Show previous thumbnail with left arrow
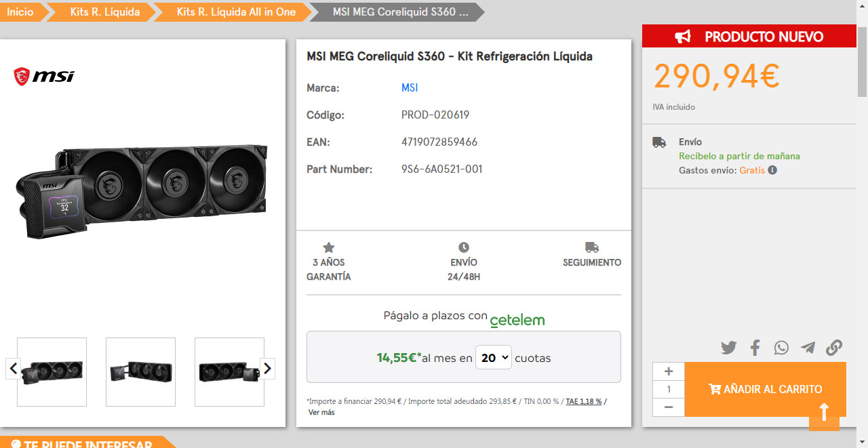The image size is (868, 448). [13, 368]
